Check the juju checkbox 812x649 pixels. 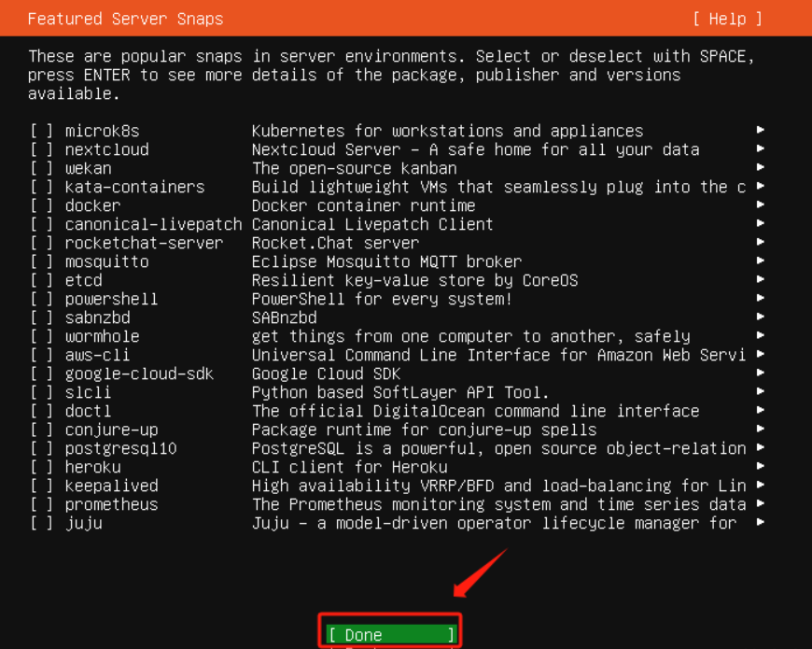point(41,523)
